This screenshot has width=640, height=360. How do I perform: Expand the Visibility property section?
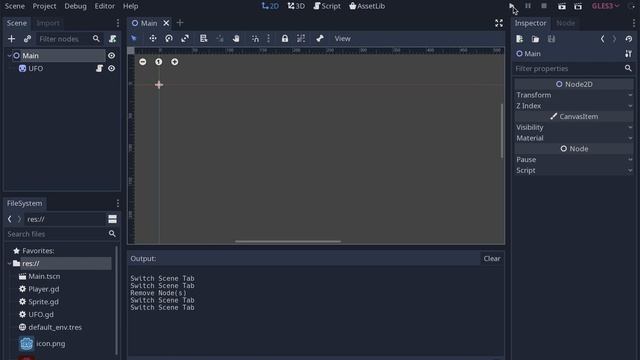(x=573, y=127)
